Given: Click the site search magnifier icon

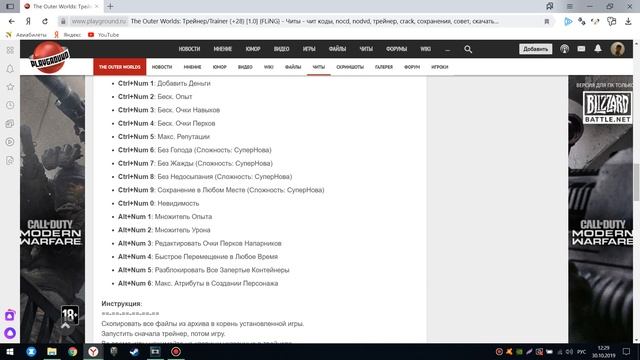Looking at the screenshot, I should point(468,49).
